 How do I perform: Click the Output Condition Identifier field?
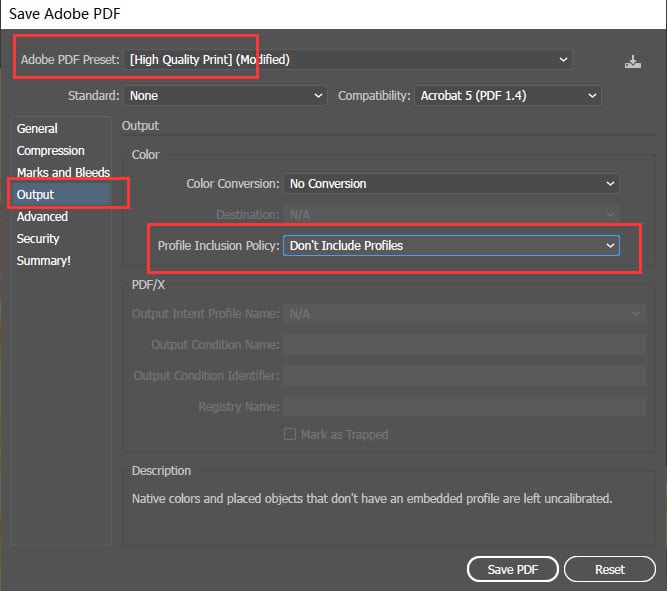pyautogui.click(x=465, y=376)
